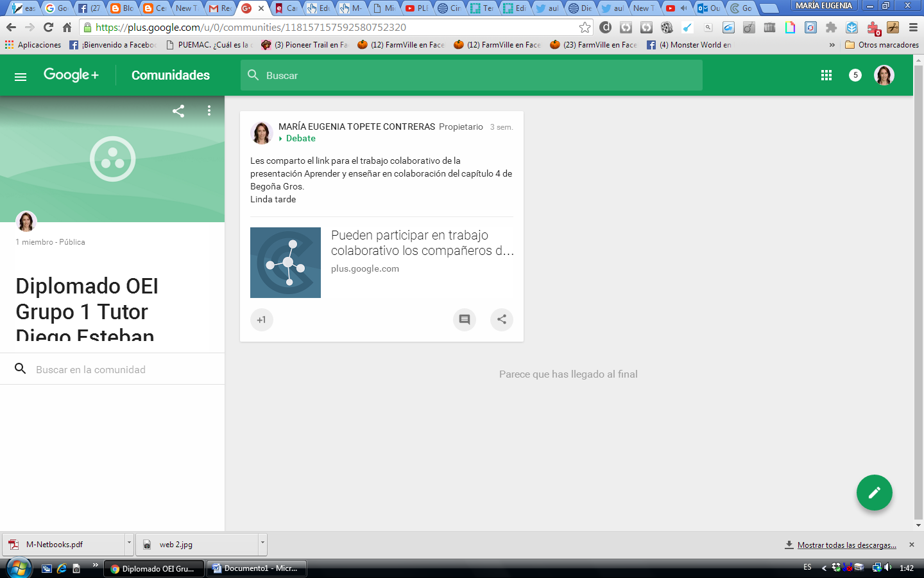The width and height of the screenshot is (924, 578).
Task: Open the Google+ hamburger main menu
Action: coord(21,76)
